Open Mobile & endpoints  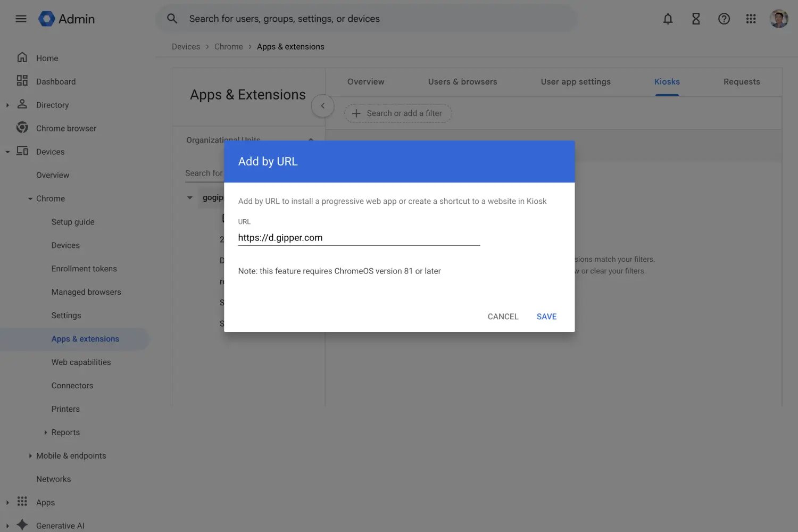71,456
